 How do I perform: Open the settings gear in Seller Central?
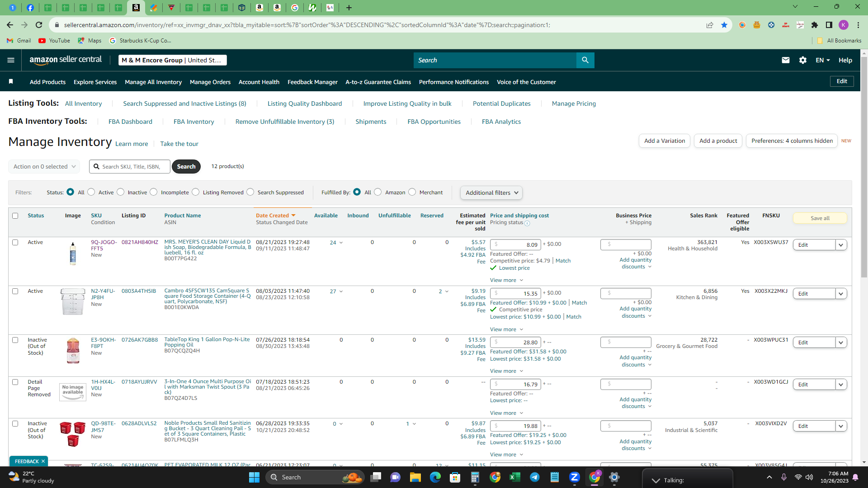pyautogui.click(x=803, y=60)
